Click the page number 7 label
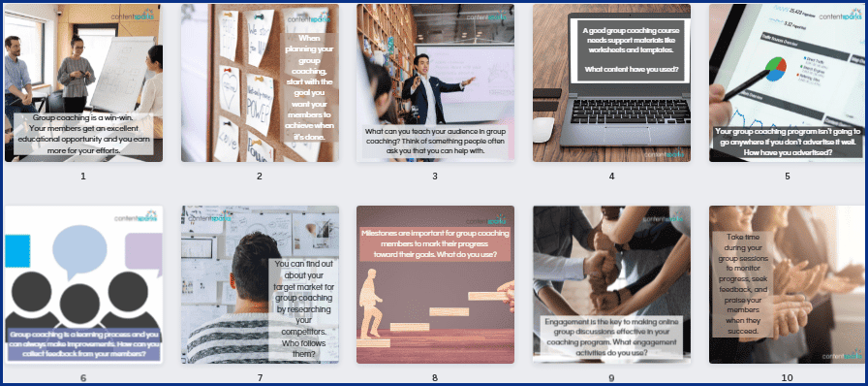The height and width of the screenshot is (386, 868). pyautogui.click(x=260, y=377)
